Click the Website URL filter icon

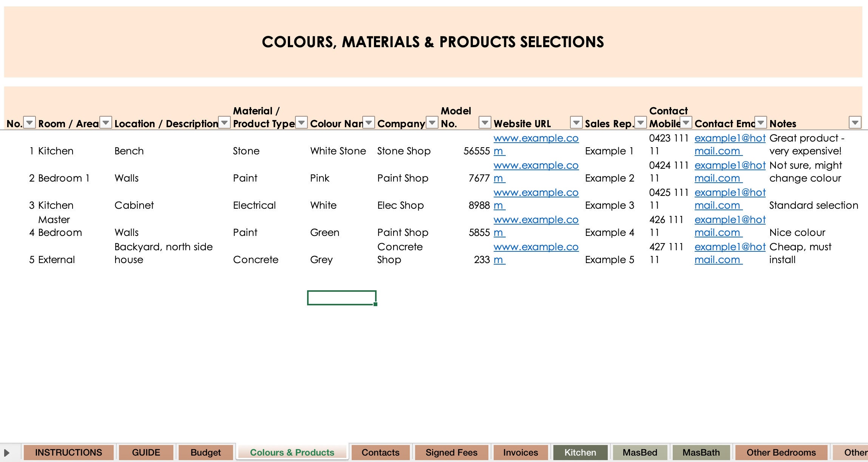576,123
